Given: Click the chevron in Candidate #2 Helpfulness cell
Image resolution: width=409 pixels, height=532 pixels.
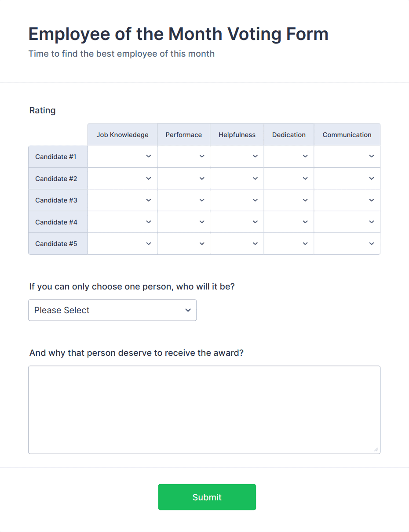Looking at the screenshot, I should [x=255, y=178].
